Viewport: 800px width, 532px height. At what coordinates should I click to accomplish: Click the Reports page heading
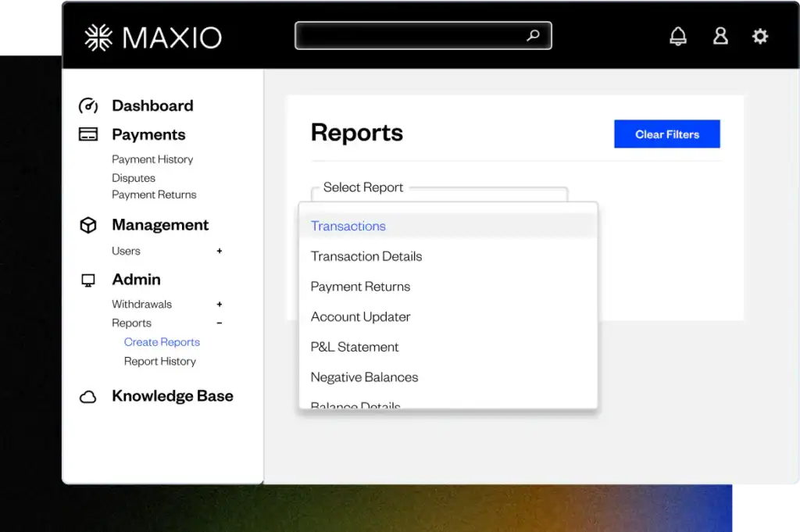(x=356, y=133)
